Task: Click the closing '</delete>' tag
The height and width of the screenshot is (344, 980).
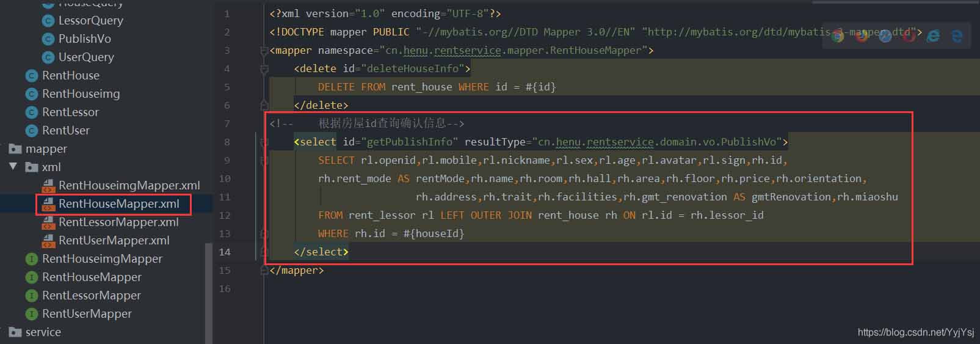Action: pos(321,105)
